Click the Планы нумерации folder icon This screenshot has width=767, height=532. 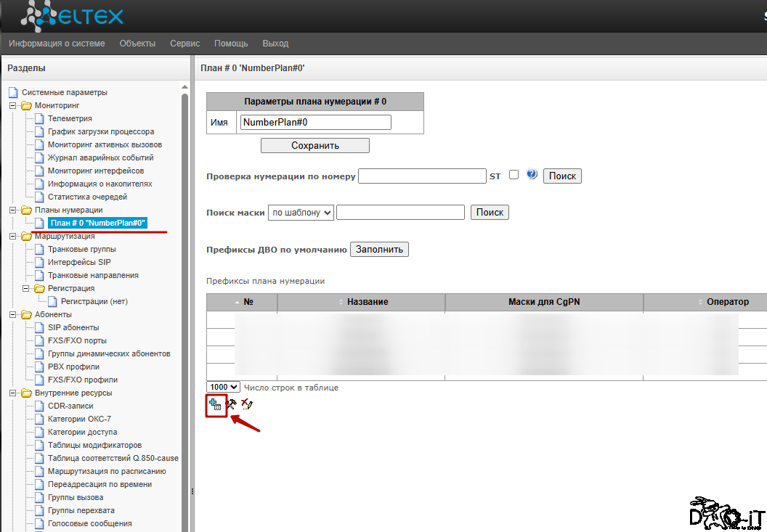coord(26,210)
